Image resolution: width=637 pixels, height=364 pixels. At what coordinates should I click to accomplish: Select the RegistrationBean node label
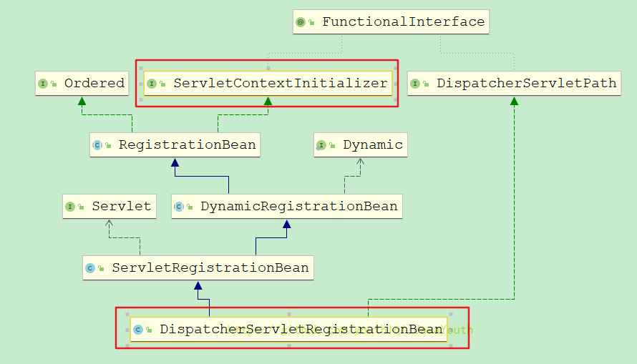click(187, 145)
